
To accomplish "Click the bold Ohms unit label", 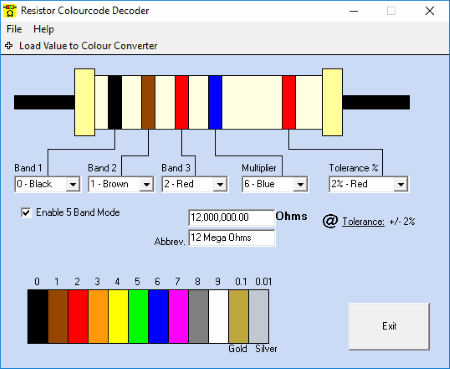I will click(x=292, y=216).
